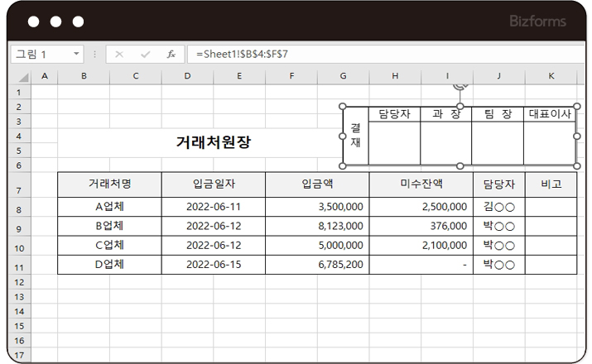The image size is (592, 364).
Task: Click the 과 장 label in approval picture
Action: click(446, 114)
